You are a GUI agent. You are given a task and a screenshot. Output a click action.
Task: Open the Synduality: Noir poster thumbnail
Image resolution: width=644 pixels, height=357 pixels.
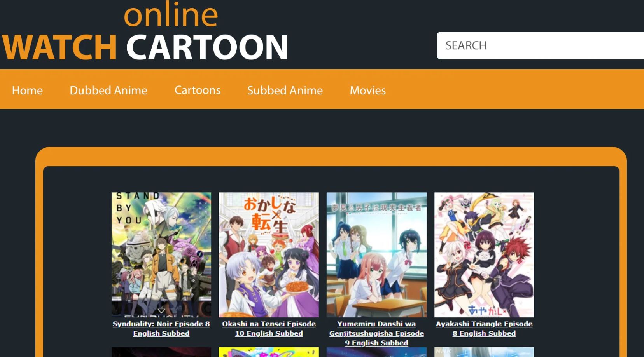[161, 254]
